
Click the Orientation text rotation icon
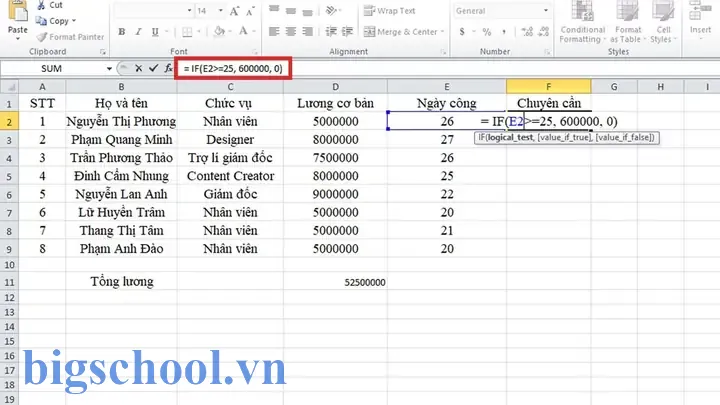332,10
